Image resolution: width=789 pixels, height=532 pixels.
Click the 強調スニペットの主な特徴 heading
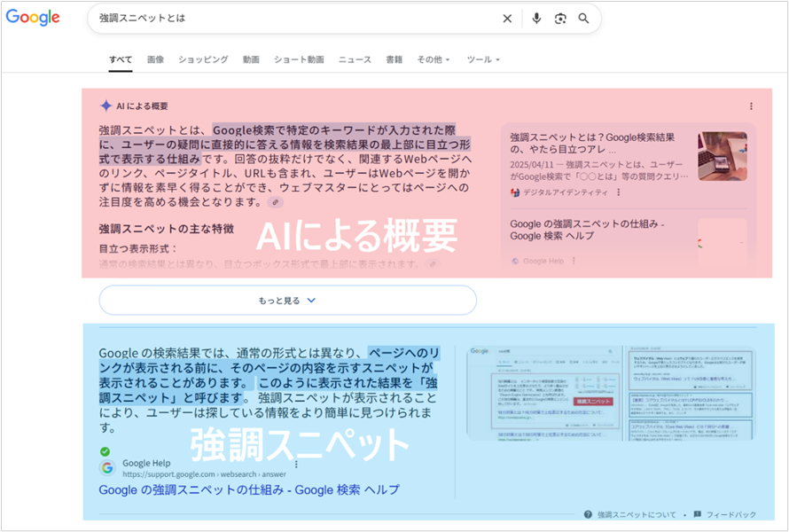(x=166, y=229)
